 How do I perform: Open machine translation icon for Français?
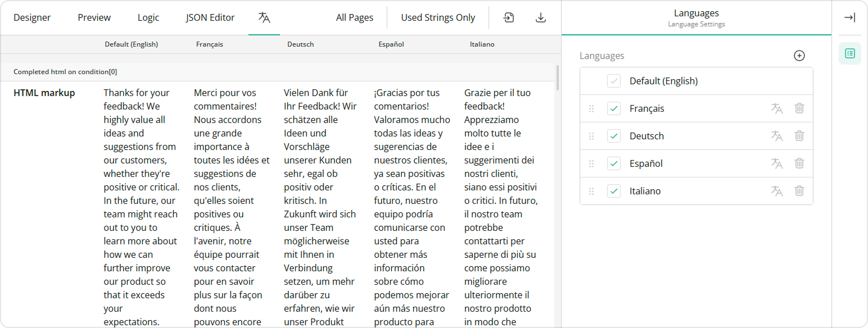point(777,108)
